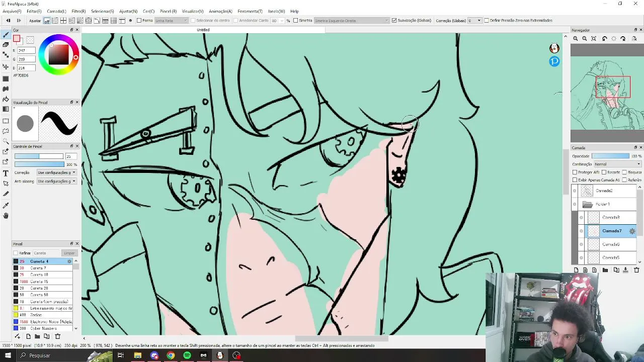
Task: Open the Anti-aliasing dropdown
Action: coord(56,181)
